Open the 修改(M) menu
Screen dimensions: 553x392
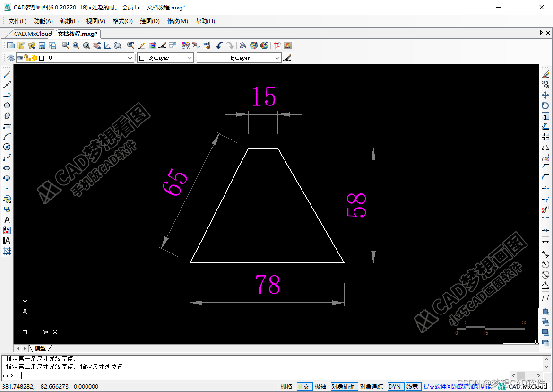(x=177, y=21)
